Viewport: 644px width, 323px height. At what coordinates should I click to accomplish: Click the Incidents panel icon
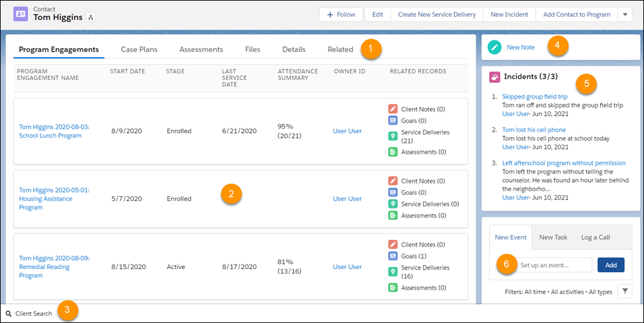coord(494,77)
